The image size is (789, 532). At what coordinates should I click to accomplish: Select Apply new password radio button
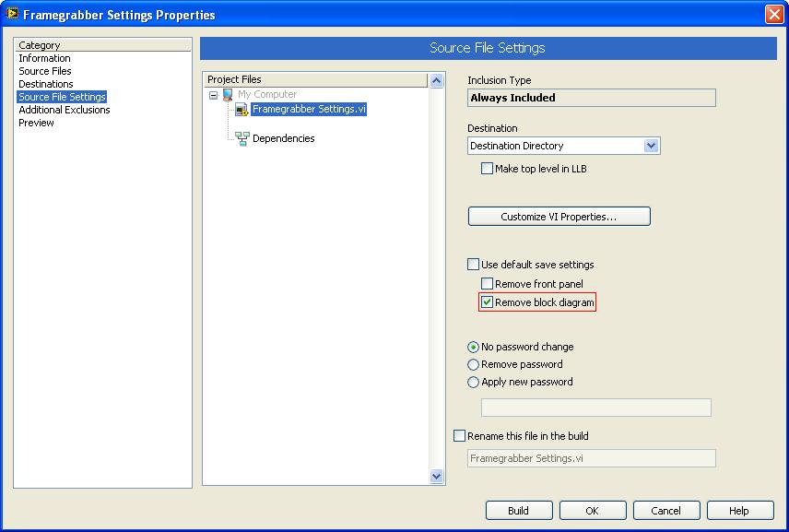coord(473,382)
